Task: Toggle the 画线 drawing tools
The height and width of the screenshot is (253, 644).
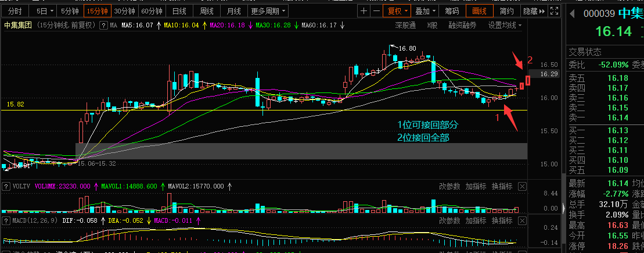Action: [479, 11]
